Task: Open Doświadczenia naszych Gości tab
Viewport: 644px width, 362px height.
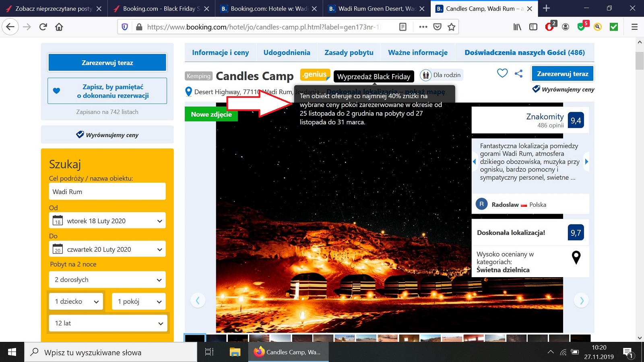Action: point(525,52)
